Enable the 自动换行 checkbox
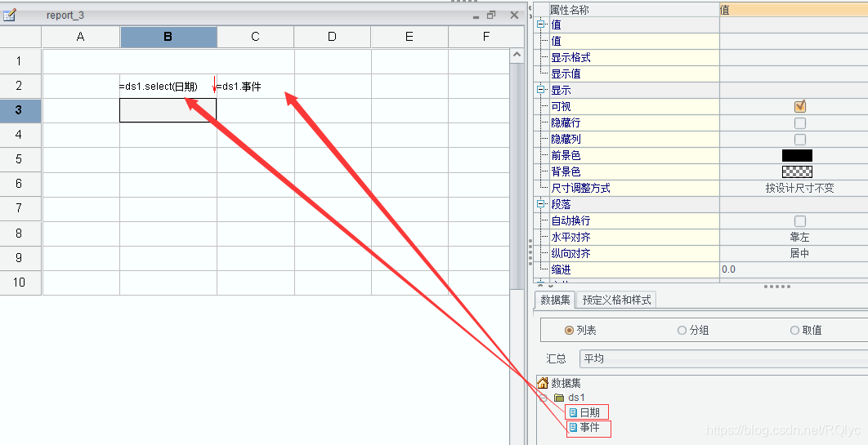The height and width of the screenshot is (445, 868). tap(800, 221)
